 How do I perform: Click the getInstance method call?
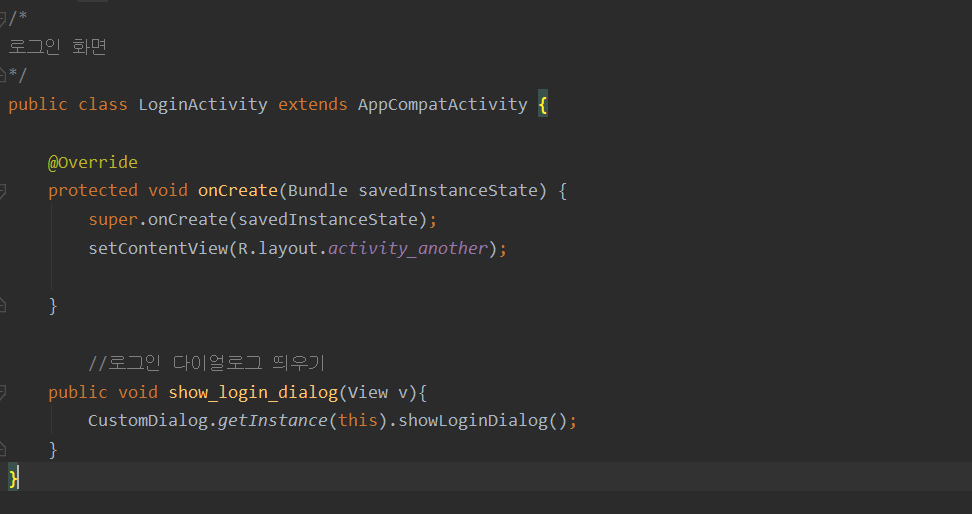pos(272,420)
